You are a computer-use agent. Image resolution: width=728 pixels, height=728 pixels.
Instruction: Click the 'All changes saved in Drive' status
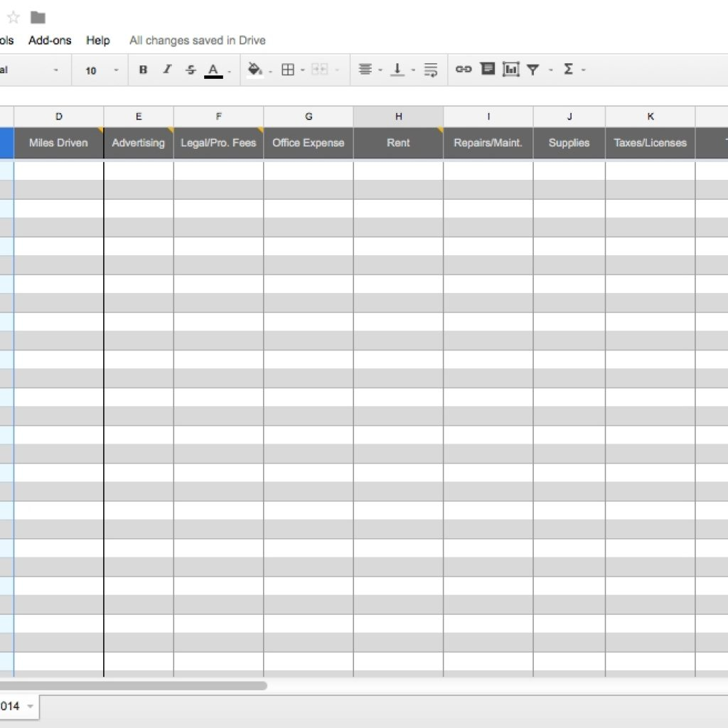pyautogui.click(x=198, y=41)
